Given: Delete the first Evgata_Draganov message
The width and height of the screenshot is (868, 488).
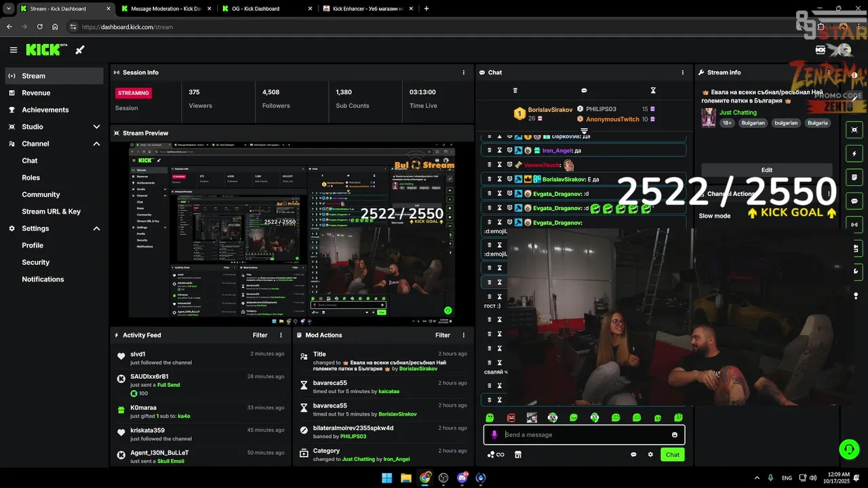Looking at the screenshot, I should (x=489, y=193).
